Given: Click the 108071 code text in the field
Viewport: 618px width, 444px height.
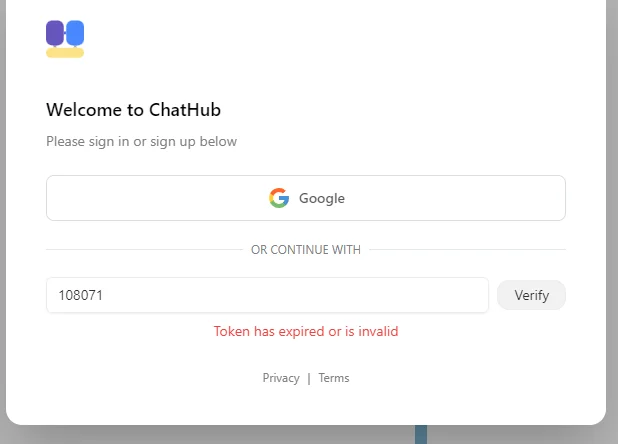Looking at the screenshot, I should pyautogui.click(x=81, y=295).
